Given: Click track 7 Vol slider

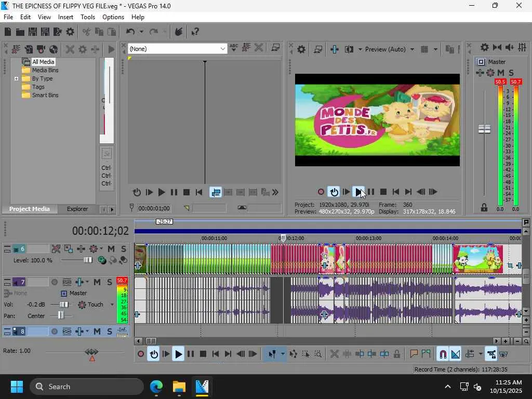Looking at the screenshot, I should [x=63, y=304].
